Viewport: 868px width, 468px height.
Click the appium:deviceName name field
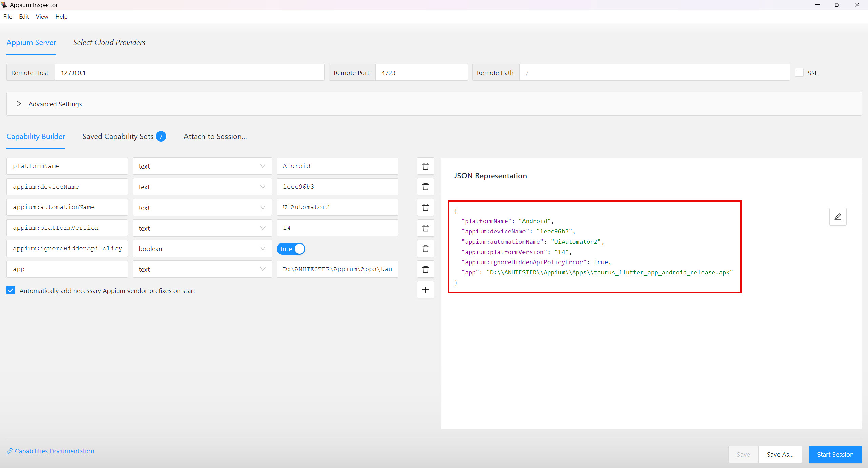67,187
